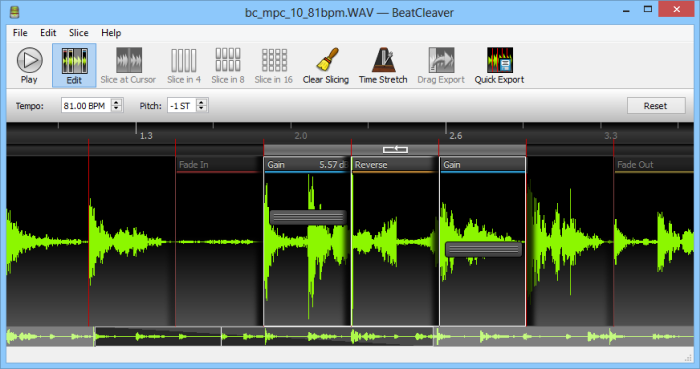Click the 2.6 timeline ruler marker

pyautogui.click(x=456, y=136)
